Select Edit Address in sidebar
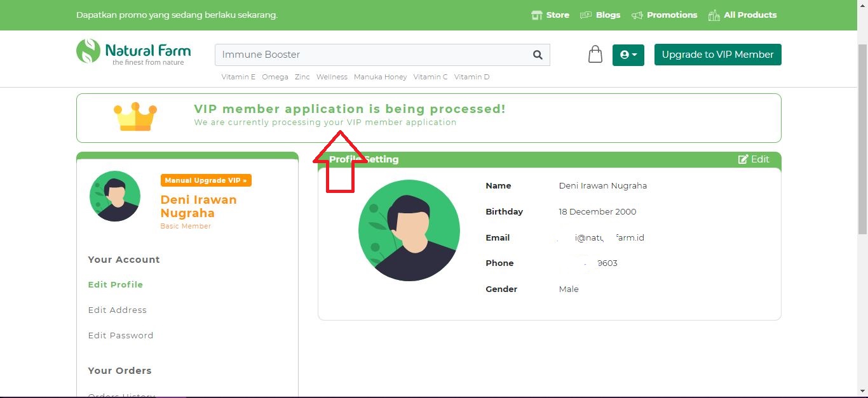Viewport: 868px width, 398px height. point(118,310)
